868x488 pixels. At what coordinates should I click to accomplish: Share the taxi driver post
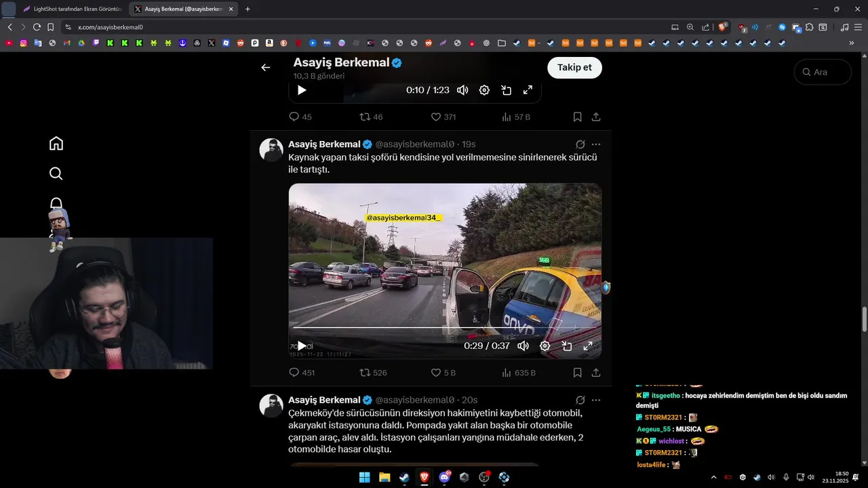tap(596, 373)
